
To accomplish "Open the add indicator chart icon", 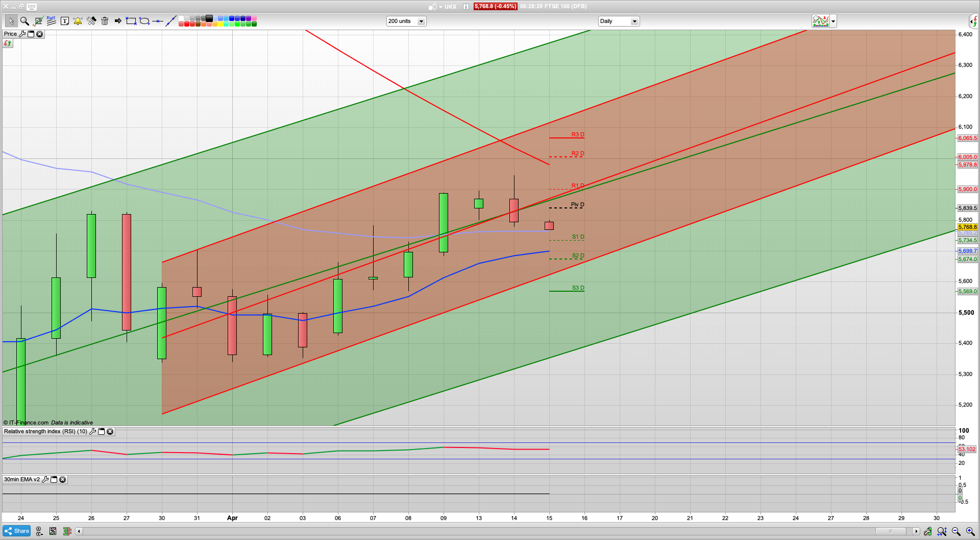I will (x=821, y=21).
